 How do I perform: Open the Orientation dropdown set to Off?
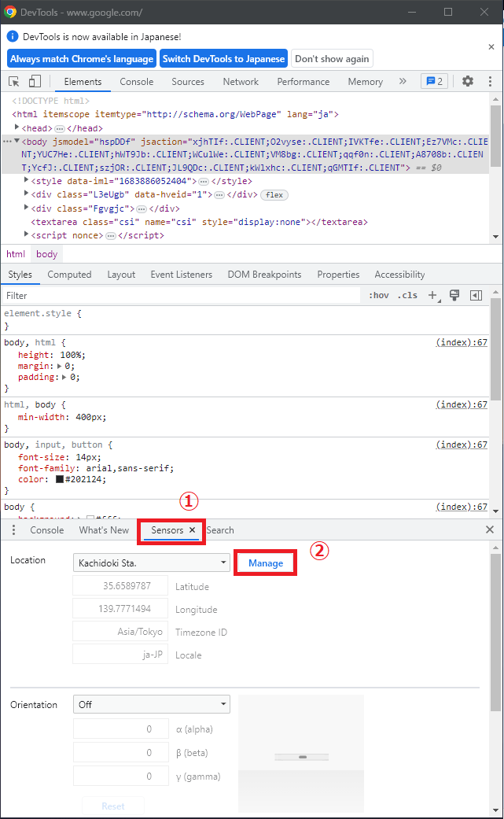(151, 704)
